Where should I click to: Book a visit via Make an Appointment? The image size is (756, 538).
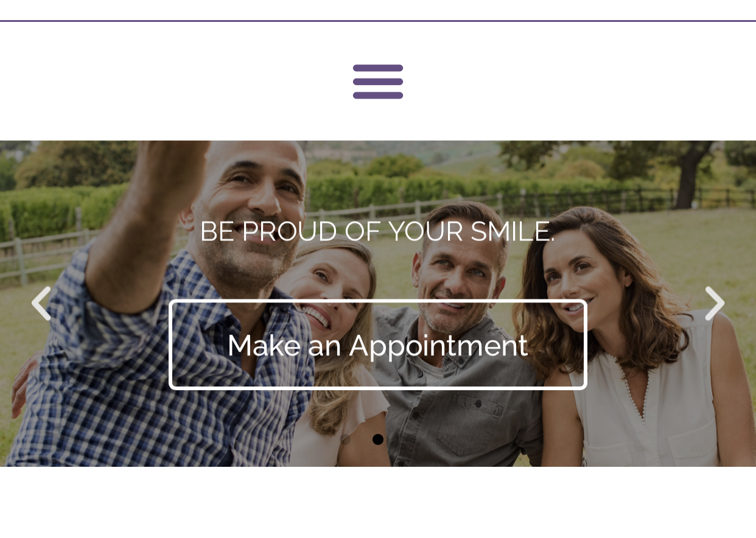(x=378, y=344)
